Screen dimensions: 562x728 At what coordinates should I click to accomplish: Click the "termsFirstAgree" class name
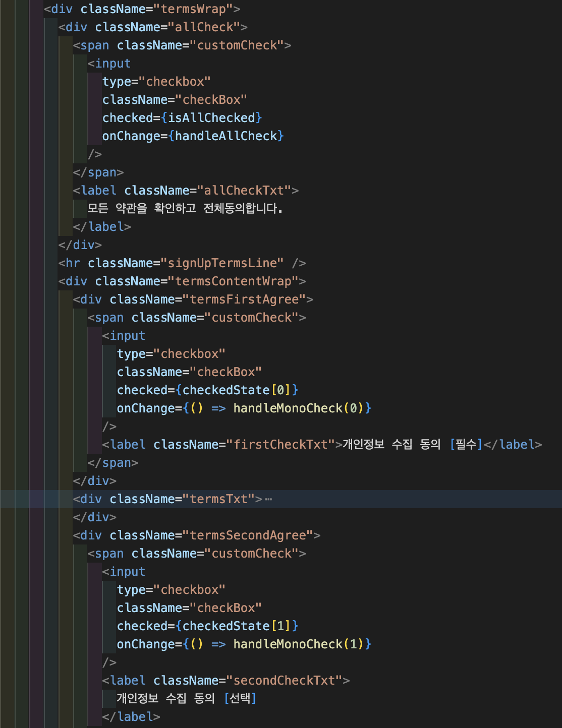click(x=244, y=299)
